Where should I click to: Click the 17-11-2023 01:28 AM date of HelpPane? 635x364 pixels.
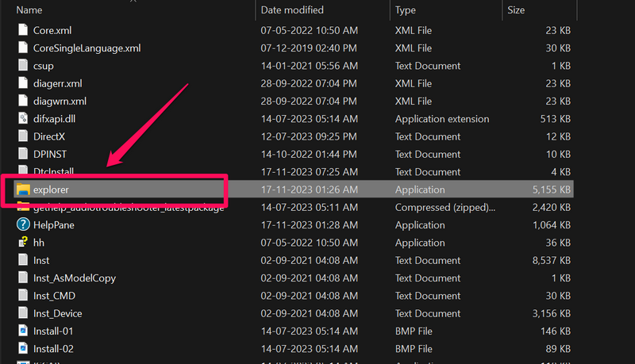[310, 225]
